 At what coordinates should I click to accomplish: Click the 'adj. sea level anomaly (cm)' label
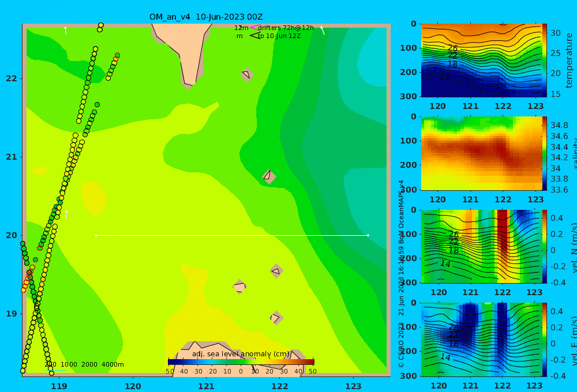click(x=241, y=354)
